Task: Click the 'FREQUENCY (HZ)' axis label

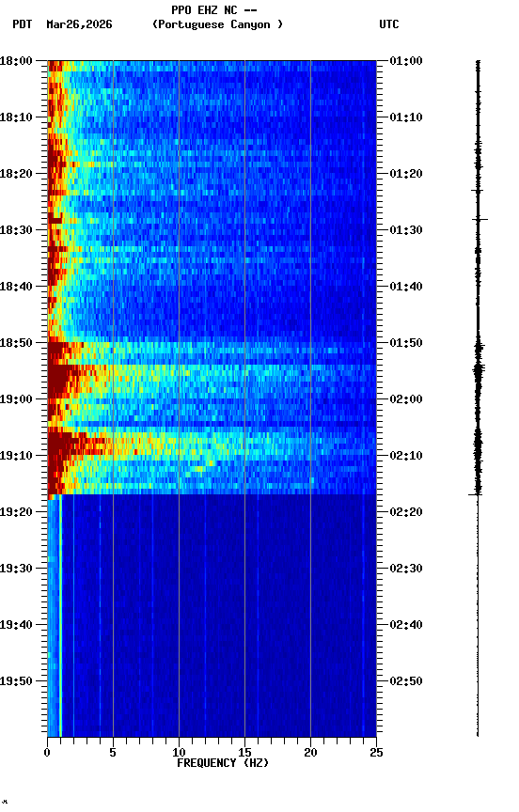Action: pyautogui.click(x=223, y=763)
